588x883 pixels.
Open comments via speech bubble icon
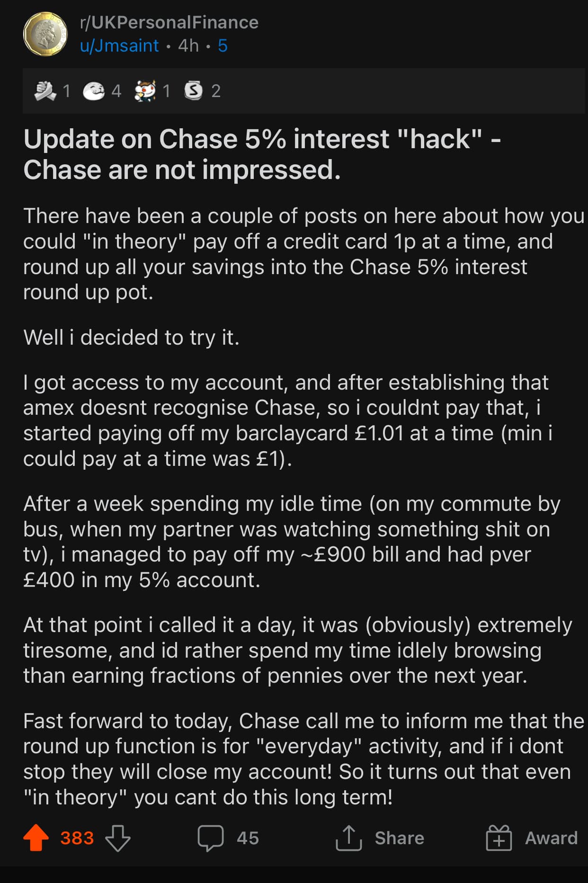coord(211,838)
